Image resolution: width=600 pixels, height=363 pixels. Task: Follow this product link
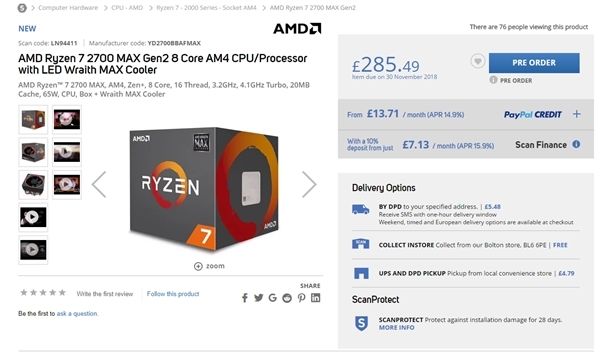click(x=173, y=294)
